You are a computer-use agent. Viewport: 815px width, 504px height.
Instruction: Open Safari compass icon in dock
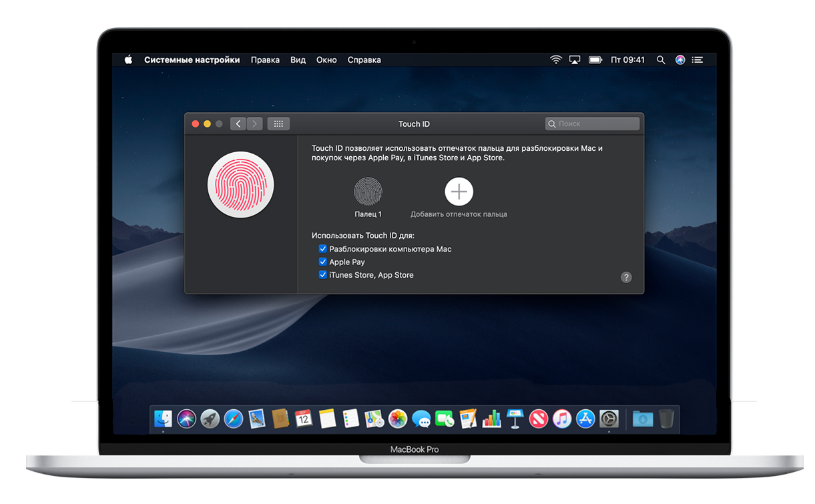(x=234, y=419)
